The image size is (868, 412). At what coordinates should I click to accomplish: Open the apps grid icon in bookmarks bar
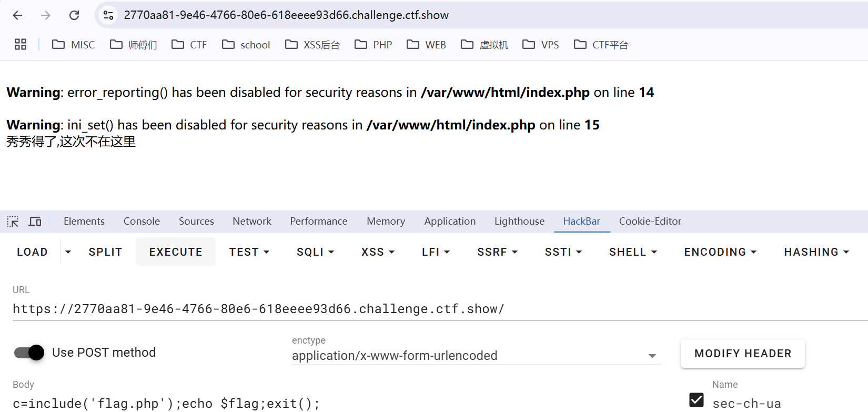[21, 45]
